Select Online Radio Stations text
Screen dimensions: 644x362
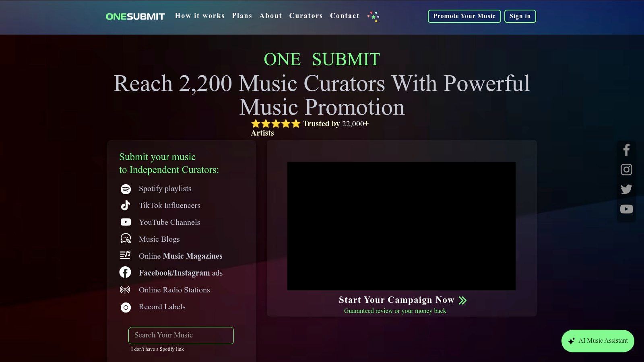174,290
